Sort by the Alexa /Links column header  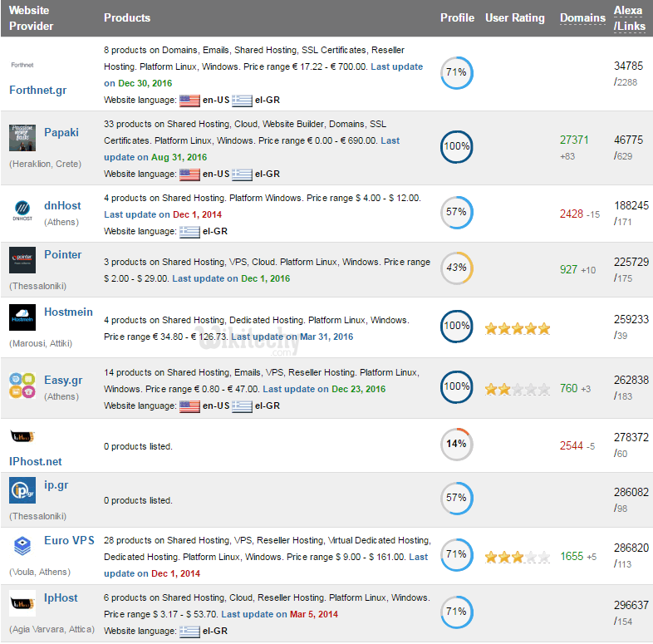(x=629, y=18)
